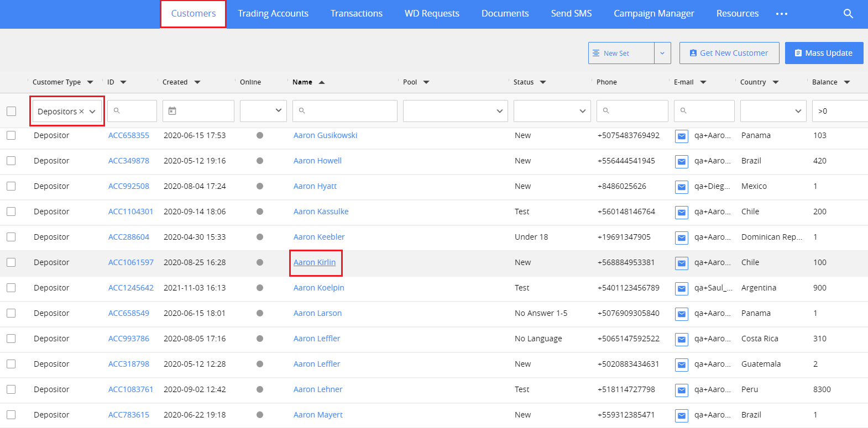Click the Get New Customer button
The height and width of the screenshot is (428, 868).
coord(729,53)
